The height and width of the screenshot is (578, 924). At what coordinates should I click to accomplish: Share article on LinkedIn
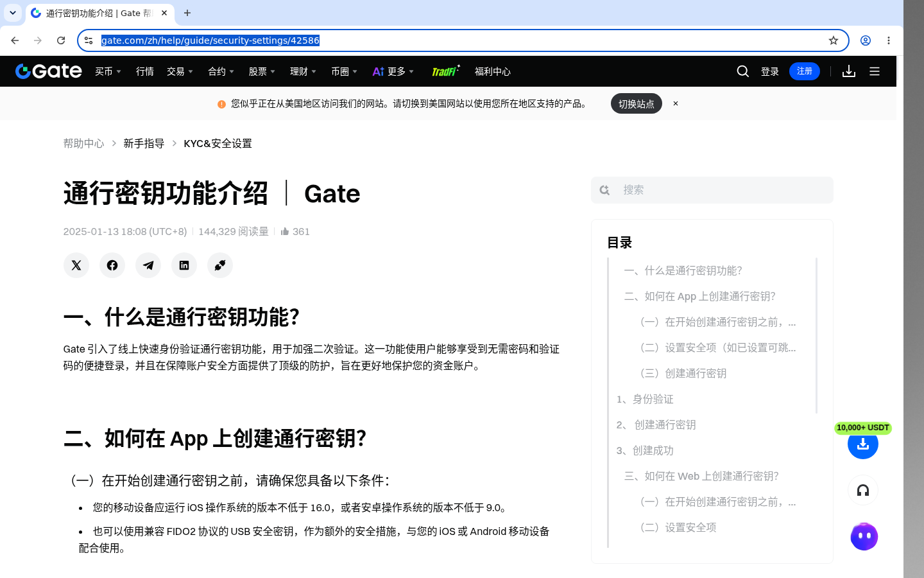coord(184,265)
